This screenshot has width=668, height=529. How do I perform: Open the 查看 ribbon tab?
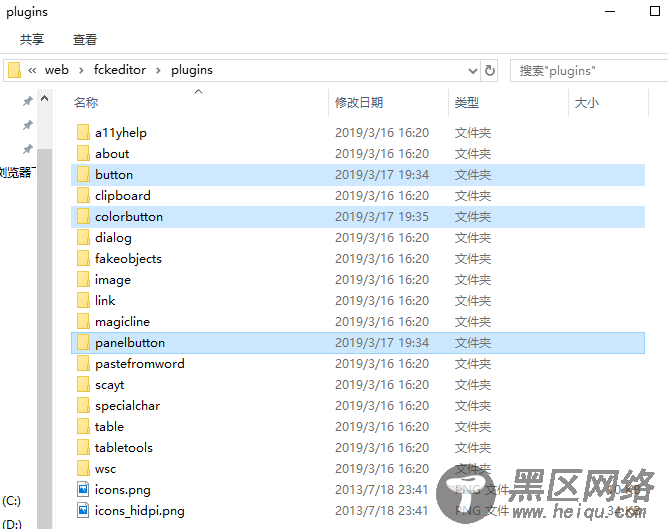85,40
